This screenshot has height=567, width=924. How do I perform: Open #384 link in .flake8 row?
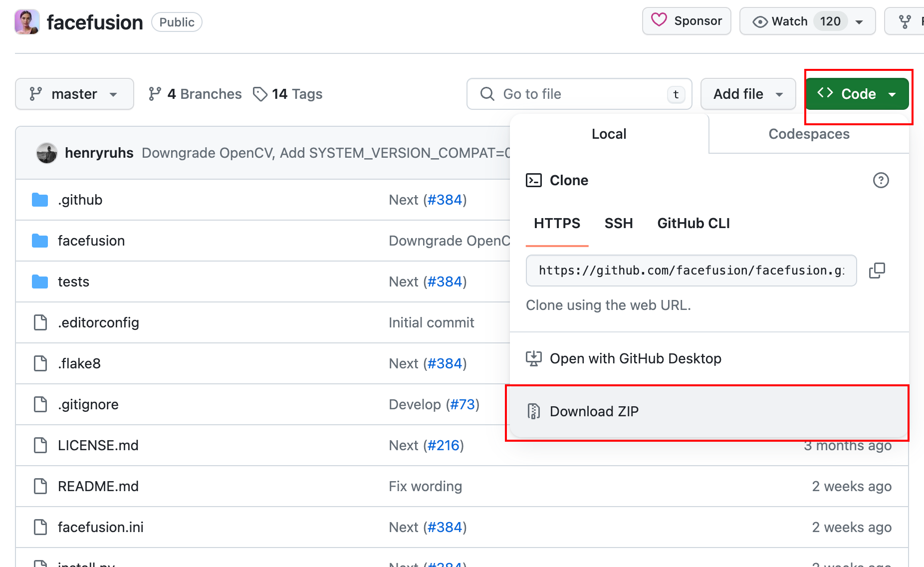pos(445,363)
